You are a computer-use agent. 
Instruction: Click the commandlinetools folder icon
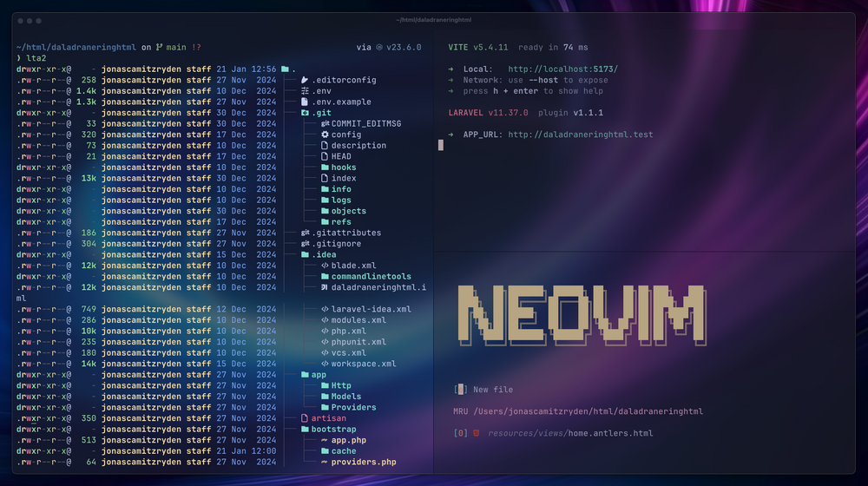[325, 276]
